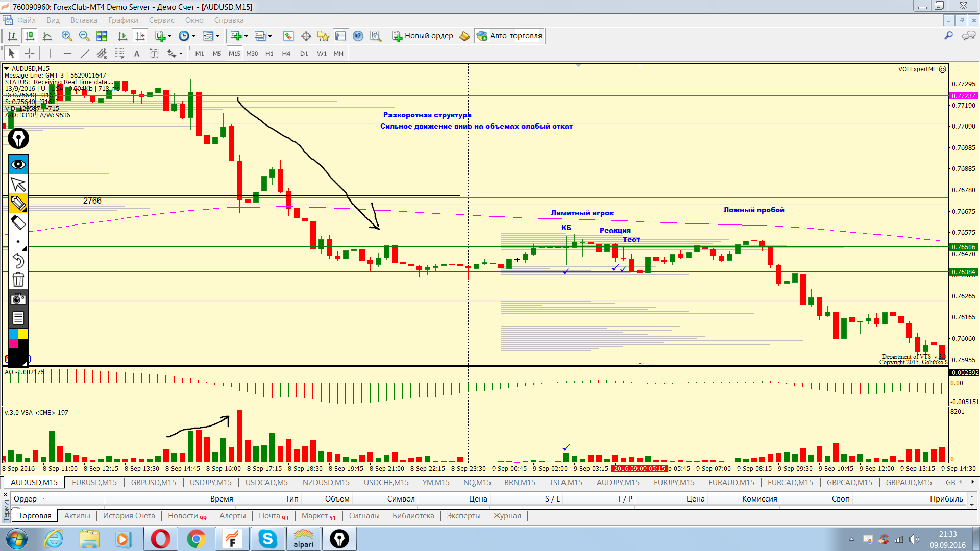Image resolution: width=980 pixels, height=551 pixels.
Task: Switch timeframe to M30
Action: tap(252, 53)
